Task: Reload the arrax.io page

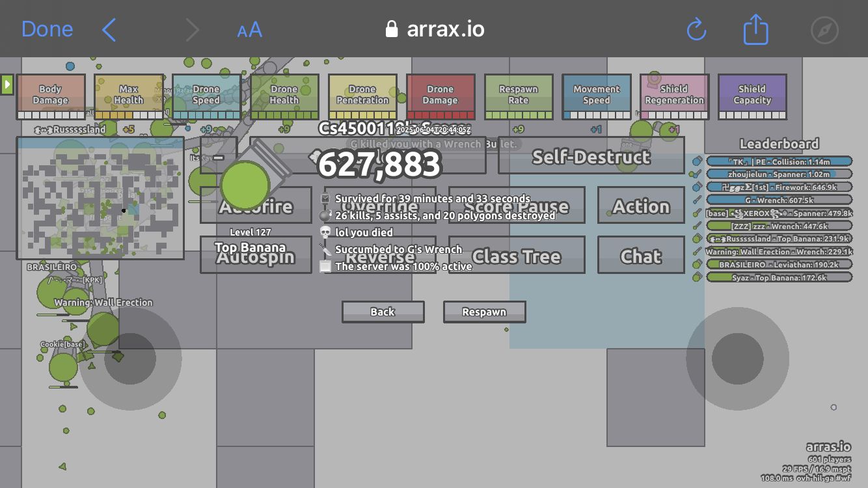Action: point(696,29)
